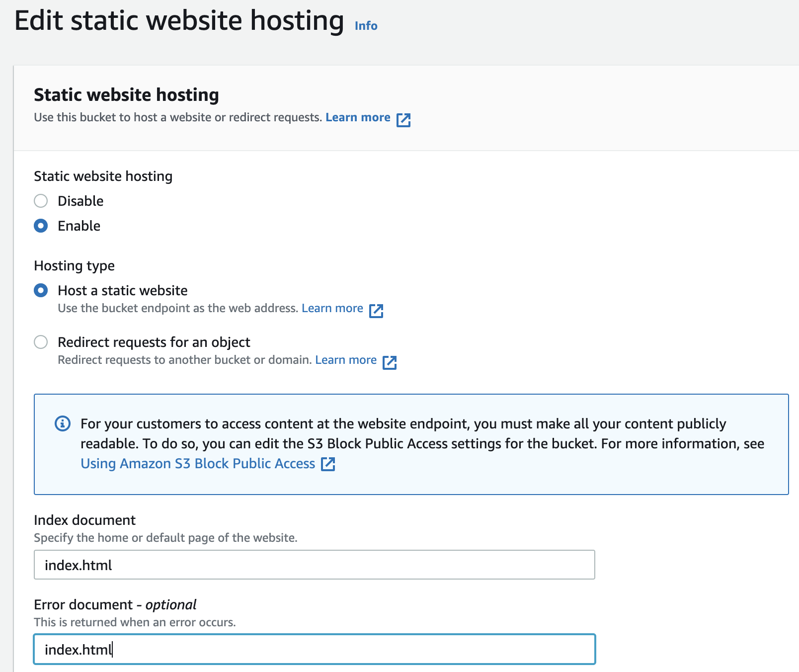Click 'Specify the home or default page' text
This screenshot has height=672, width=799.
point(165,538)
